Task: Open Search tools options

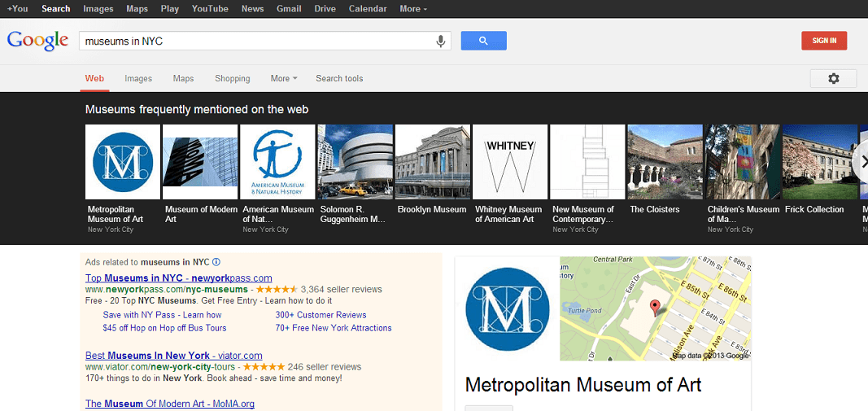Action: [x=339, y=79]
